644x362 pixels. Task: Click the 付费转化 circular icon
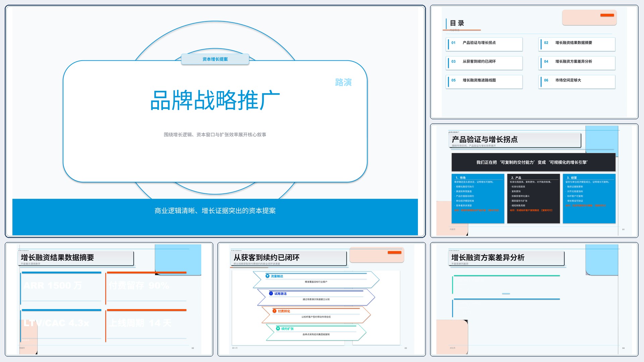[274, 311]
